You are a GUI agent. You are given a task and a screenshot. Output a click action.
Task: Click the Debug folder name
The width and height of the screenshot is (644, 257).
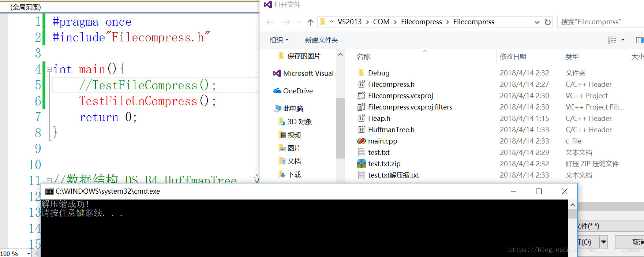click(379, 73)
